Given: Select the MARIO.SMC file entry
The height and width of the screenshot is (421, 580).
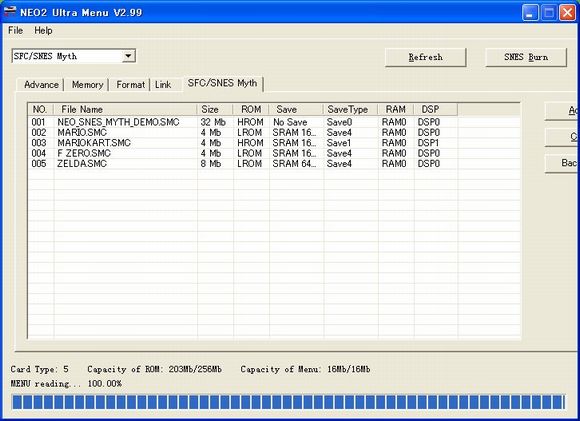Looking at the screenshot, I should (82, 132).
